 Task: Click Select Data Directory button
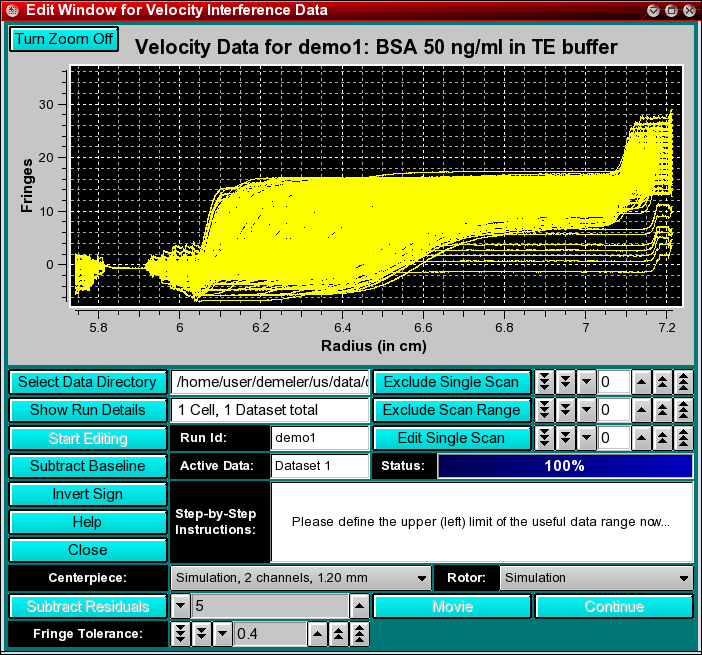pyautogui.click(x=87, y=382)
